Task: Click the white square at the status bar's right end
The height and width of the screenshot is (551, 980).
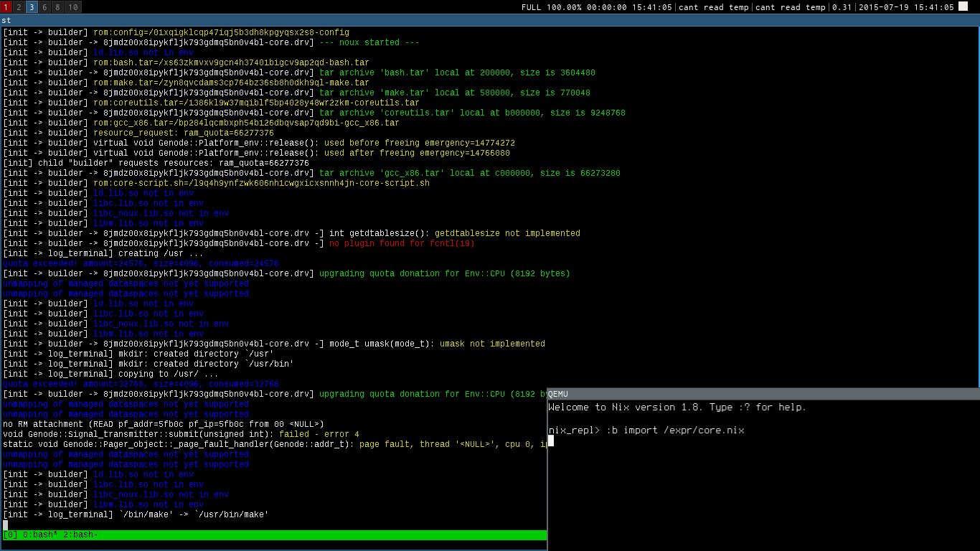Action: 963,6
